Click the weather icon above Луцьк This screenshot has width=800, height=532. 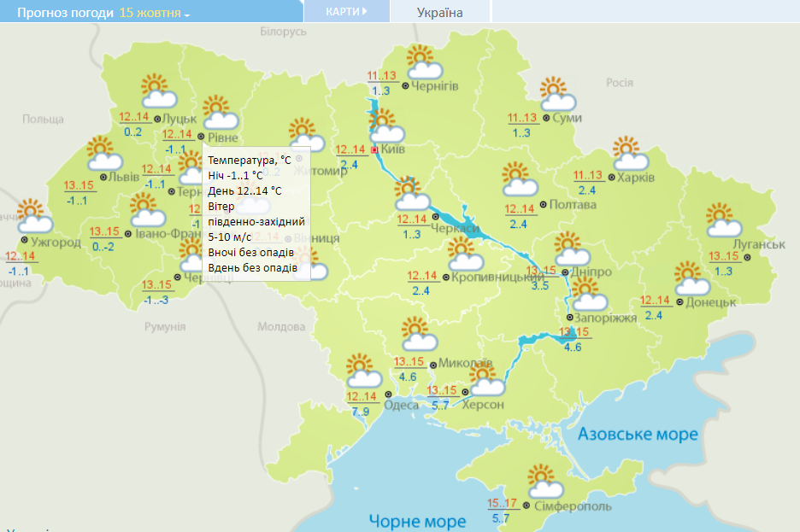point(156,92)
